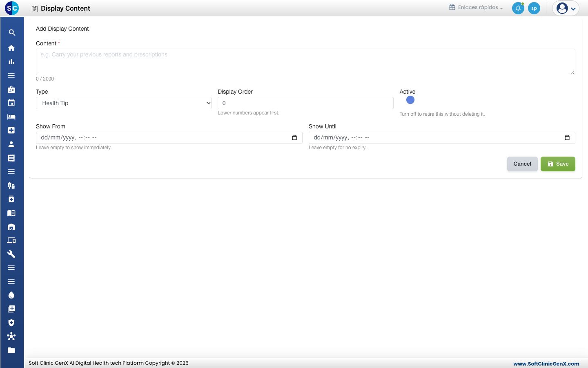The height and width of the screenshot is (368, 588).
Task: Open the laptop and phone devices icon
Action: (11, 240)
